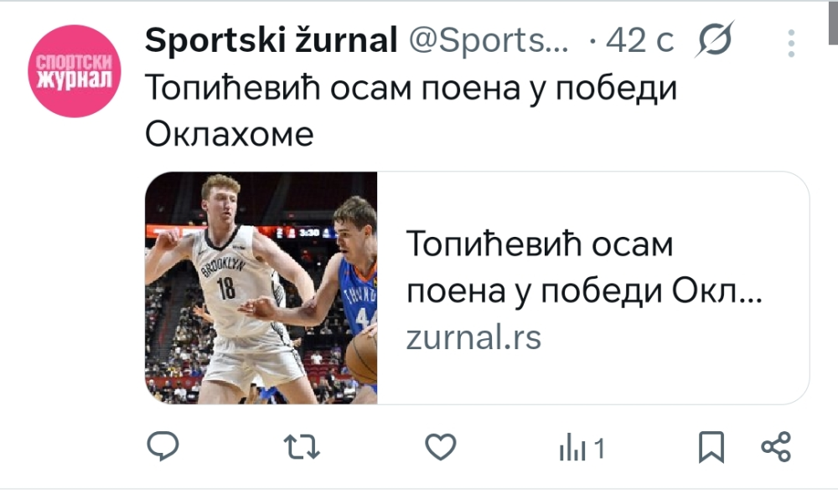Image resolution: width=838 pixels, height=504 pixels.
Task: Open the @Sports... handle
Action: (x=489, y=40)
